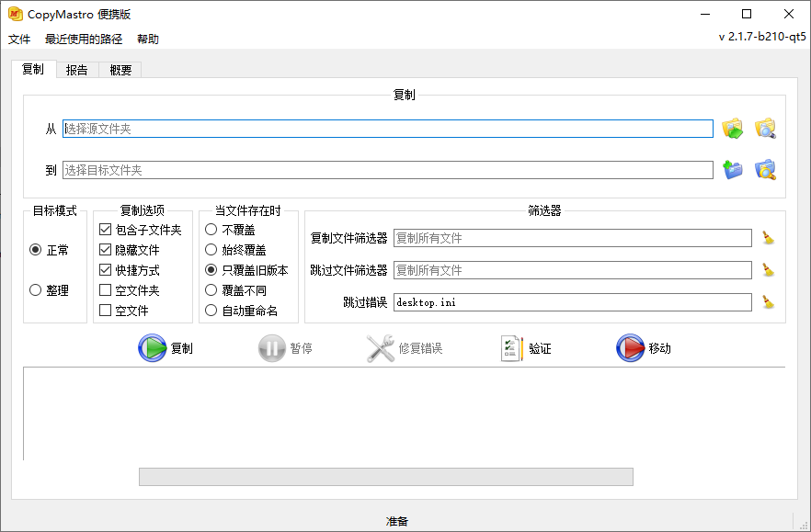The height and width of the screenshot is (532, 811).
Task: Open the 帮助 menu
Action: click(148, 40)
